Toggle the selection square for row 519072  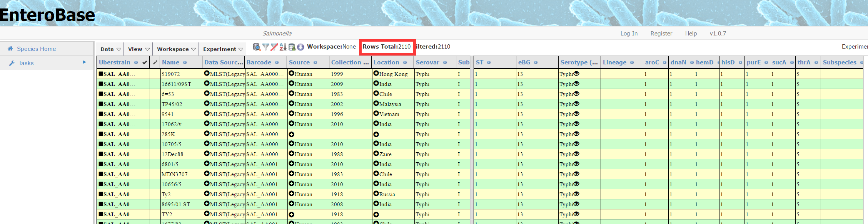tap(101, 73)
